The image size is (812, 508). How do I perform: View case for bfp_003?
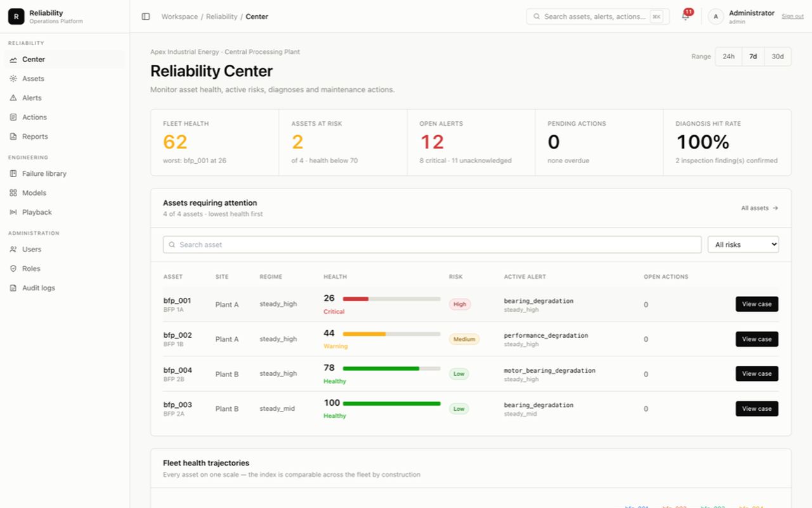pyautogui.click(x=757, y=408)
